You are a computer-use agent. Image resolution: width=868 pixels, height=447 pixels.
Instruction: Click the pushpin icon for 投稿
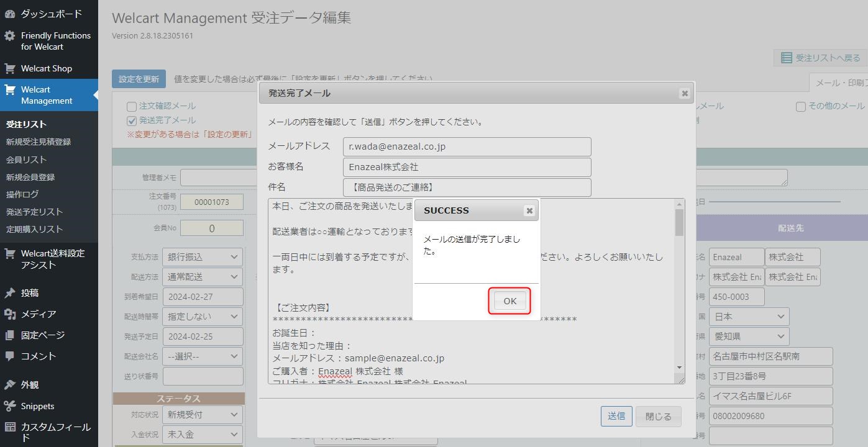tap(10, 293)
